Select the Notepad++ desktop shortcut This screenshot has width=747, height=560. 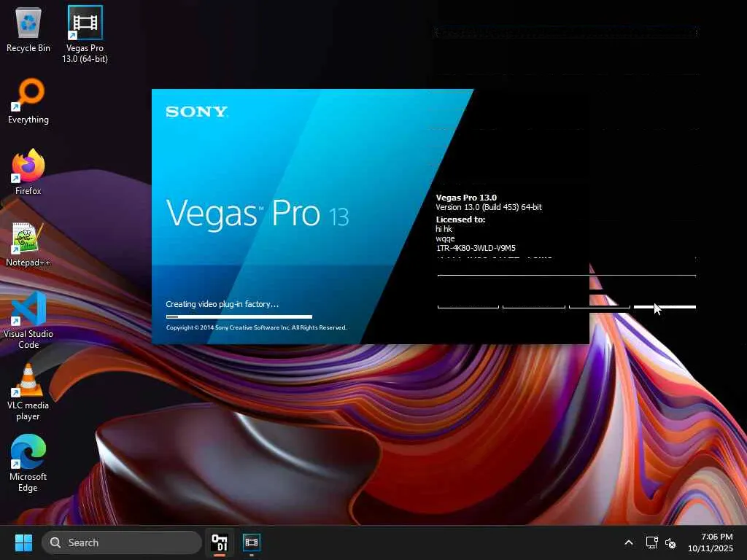click(28, 244)
